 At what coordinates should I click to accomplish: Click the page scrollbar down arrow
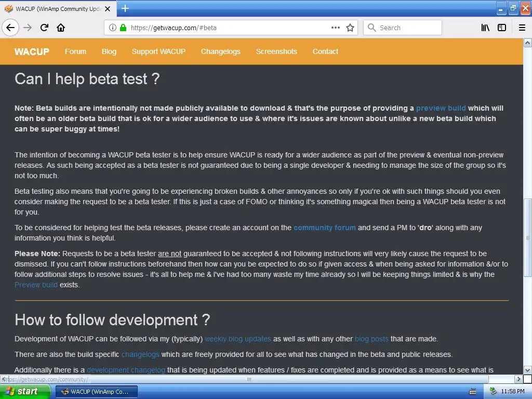click(x=528, y=370)
